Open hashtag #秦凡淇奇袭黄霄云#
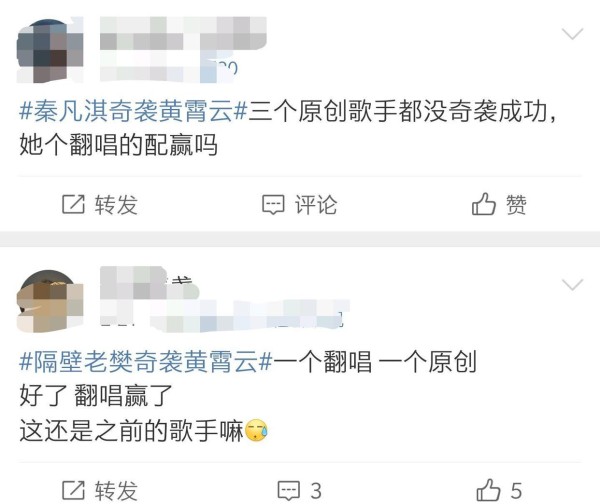Screen dimensions: 600x504 coord(134,111)
